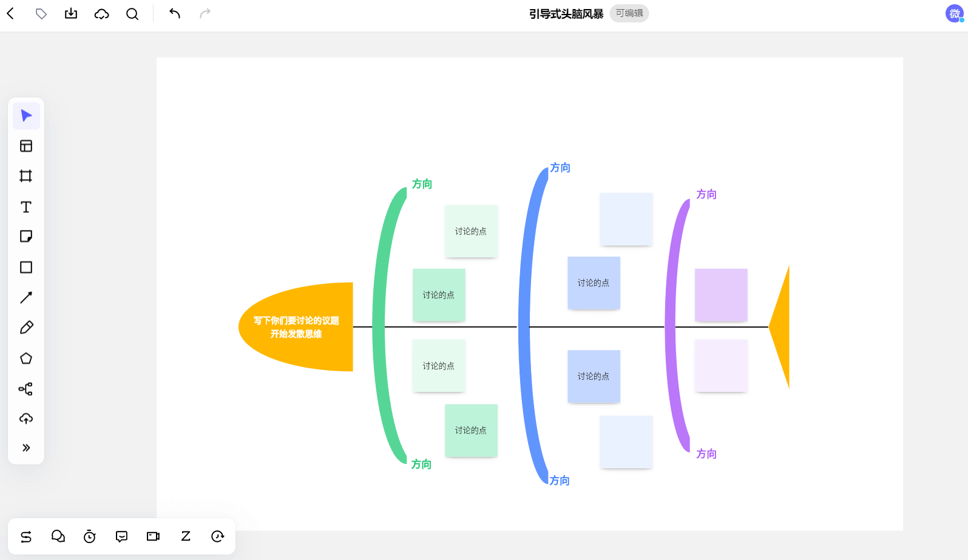Select the blue 讨论的点 note above the spine

coord(594,283)
